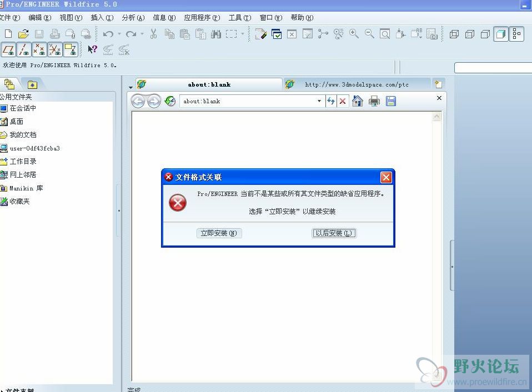Open the 文件 (File) menu
Image resolution: width=532 pixels, height=392 pixels.
click(9, 18)
